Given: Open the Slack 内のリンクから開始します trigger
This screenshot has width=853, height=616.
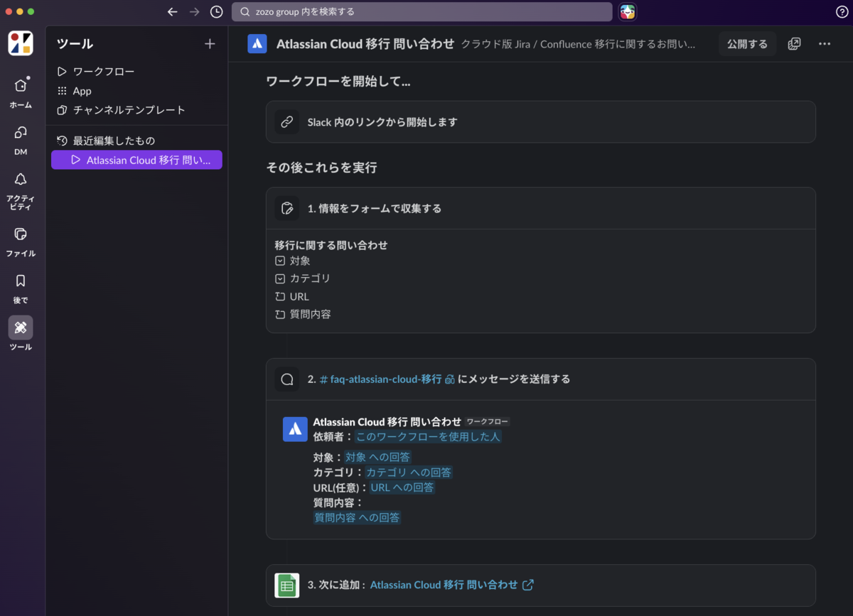Looking at the screenshot, I should pos(541,122).
